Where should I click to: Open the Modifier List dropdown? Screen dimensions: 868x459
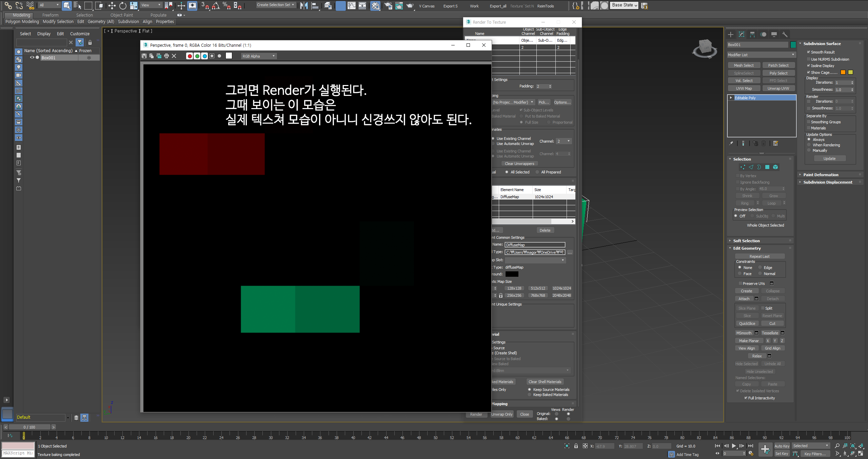pos(761,55)
